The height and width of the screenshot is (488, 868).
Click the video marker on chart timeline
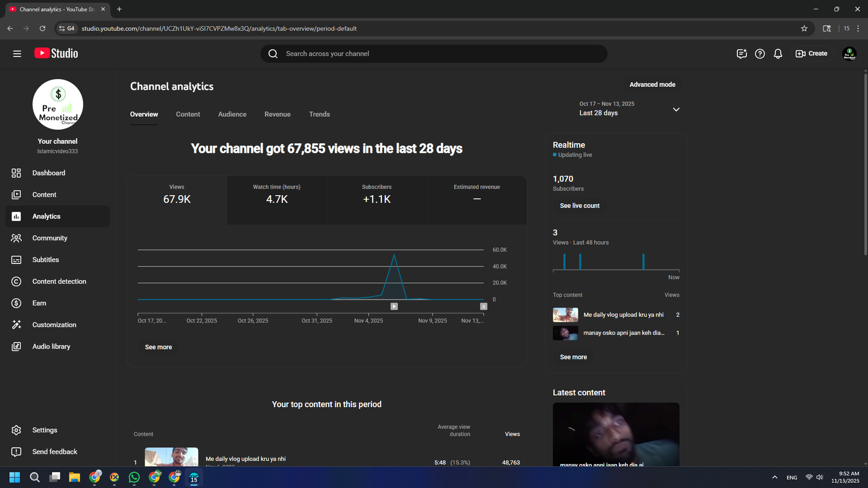tap(394, 306)
